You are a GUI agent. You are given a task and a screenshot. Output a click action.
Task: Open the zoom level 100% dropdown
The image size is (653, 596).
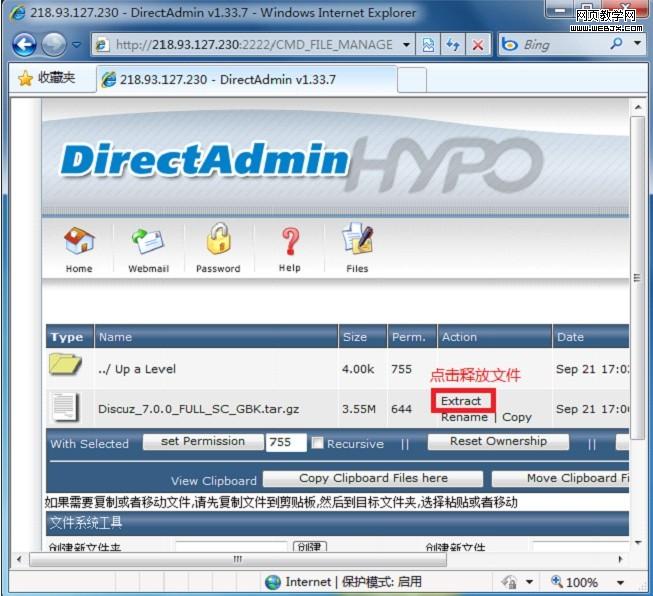pyautogui.click(x=619, y=582)
